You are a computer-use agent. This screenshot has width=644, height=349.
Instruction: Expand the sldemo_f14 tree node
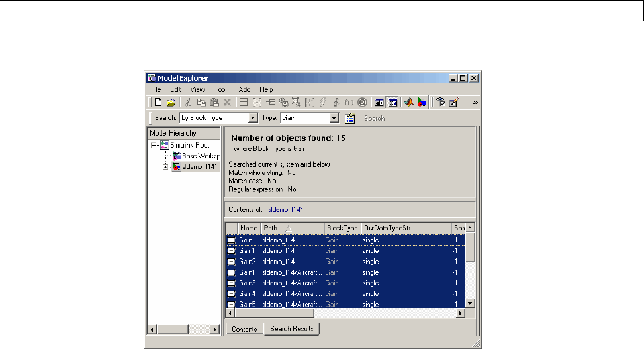coord(165,166)
